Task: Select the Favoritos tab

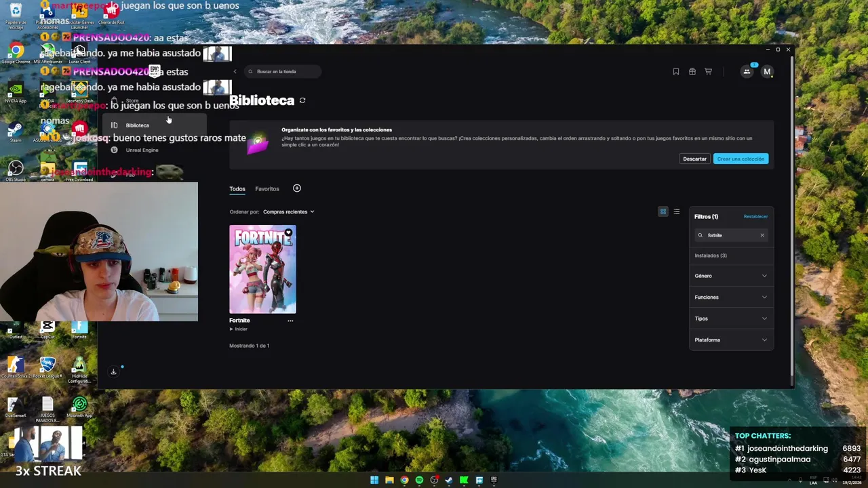Action: pyautogui.click(x=267, y=189)
